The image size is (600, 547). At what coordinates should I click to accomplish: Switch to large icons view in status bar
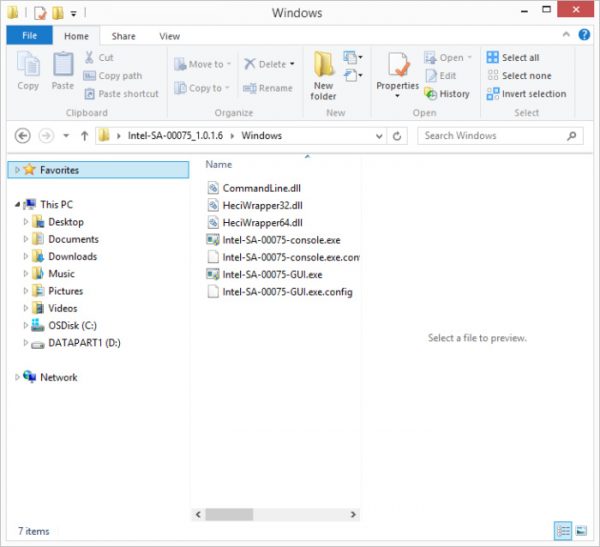tap(582, 531)
